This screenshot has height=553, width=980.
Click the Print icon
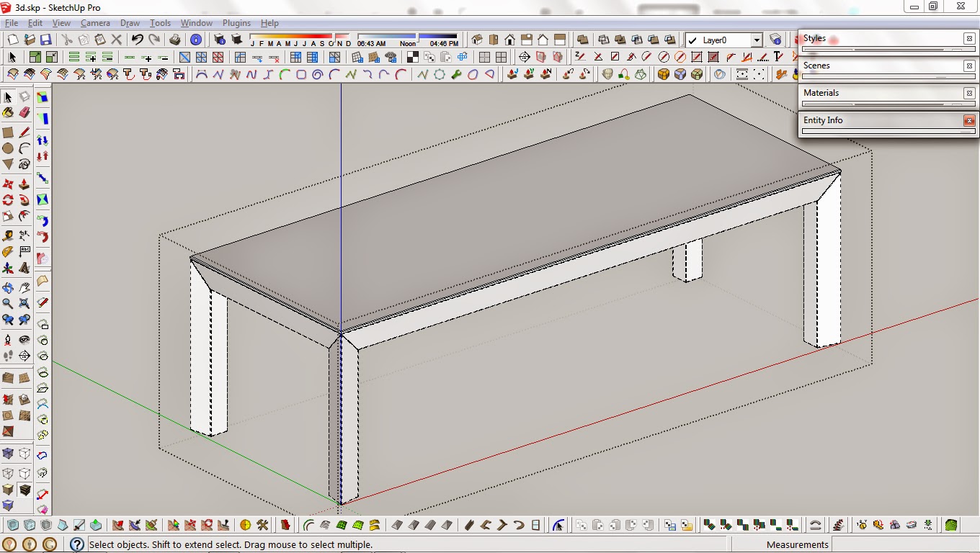(175, 40)
